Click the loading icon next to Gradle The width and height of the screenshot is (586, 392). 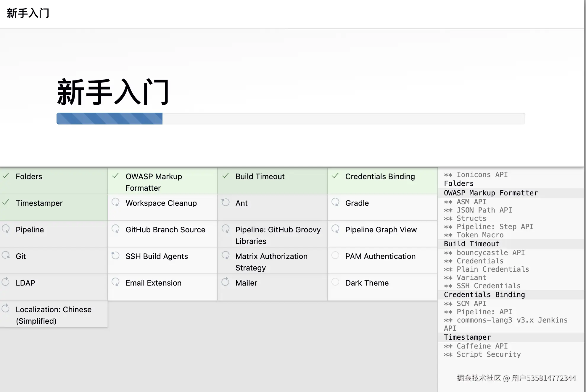tap(335, 202)
